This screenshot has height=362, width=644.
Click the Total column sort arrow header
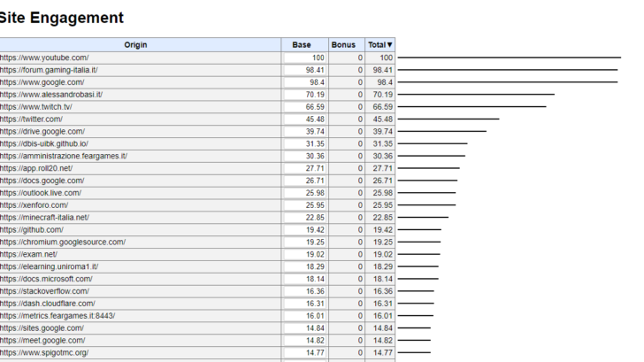coord(379,45)
